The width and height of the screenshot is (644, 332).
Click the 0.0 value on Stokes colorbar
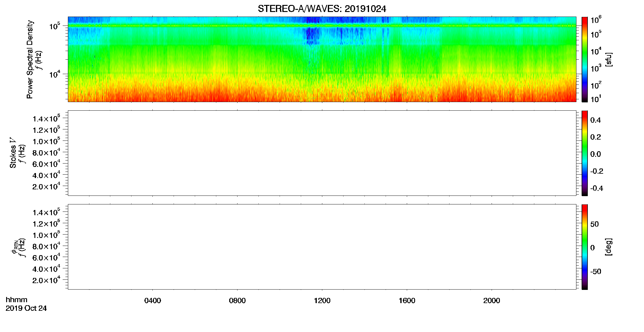595,154
